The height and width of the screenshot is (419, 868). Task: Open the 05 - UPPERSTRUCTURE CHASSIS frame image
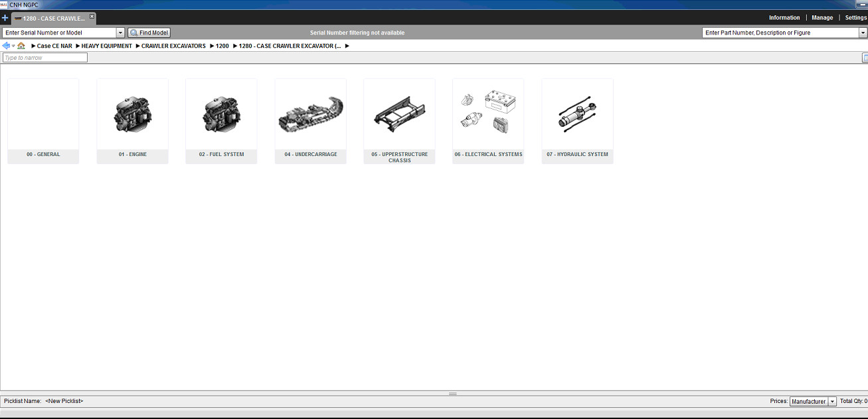tap(400, 114)
